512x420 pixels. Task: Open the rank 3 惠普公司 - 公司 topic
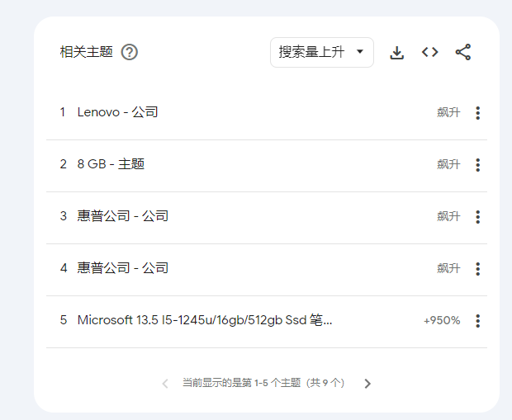tap(122, 216)
